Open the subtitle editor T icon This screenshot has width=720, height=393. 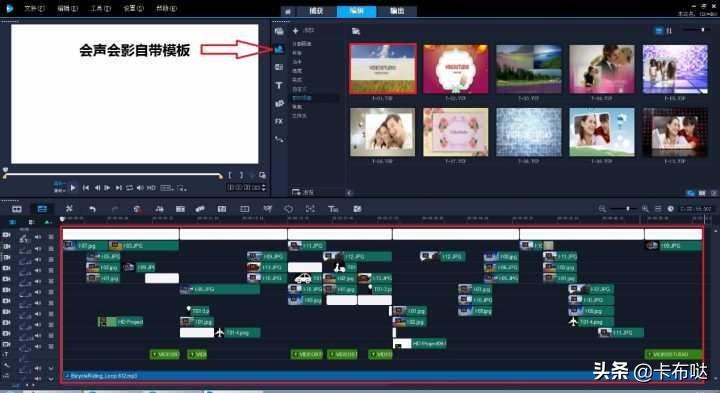point(333,209)
